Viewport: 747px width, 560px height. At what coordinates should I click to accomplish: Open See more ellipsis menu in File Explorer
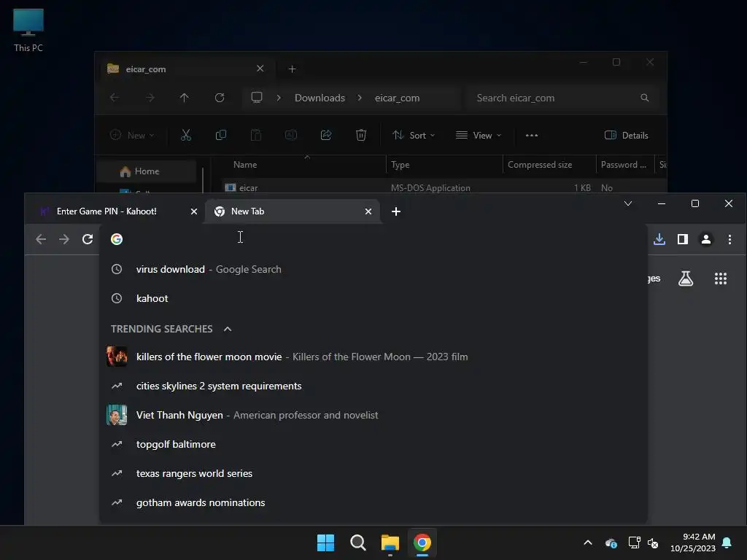pyautogui.click(x=532, y=135)
